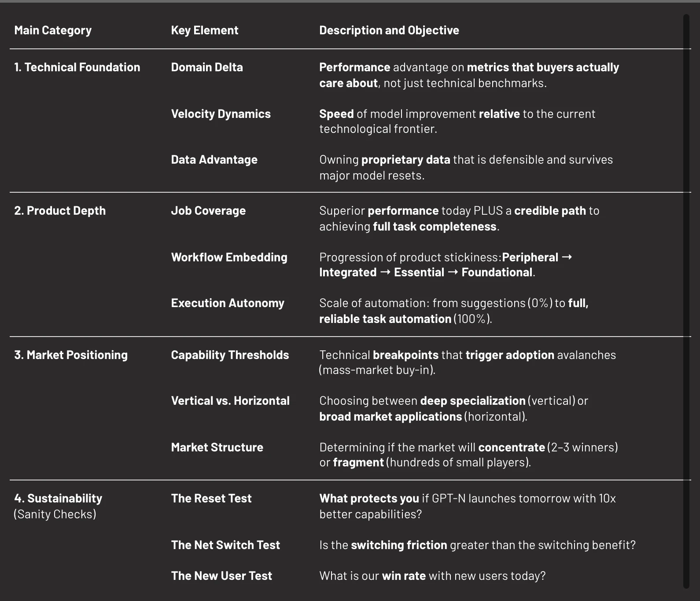Click the "The Reset Test" key element
This screenshot has height=601, width=700.
[211, 498]
